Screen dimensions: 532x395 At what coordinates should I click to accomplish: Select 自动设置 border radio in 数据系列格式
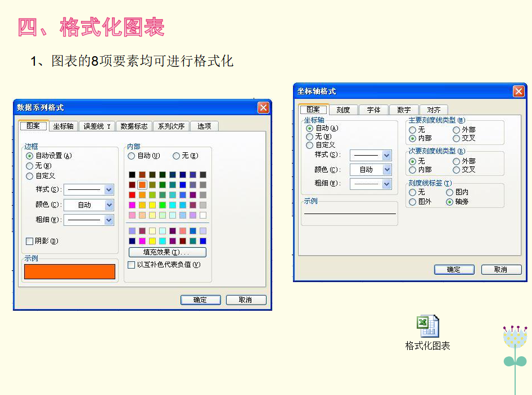pyautogui.click(x=29, y=156)
